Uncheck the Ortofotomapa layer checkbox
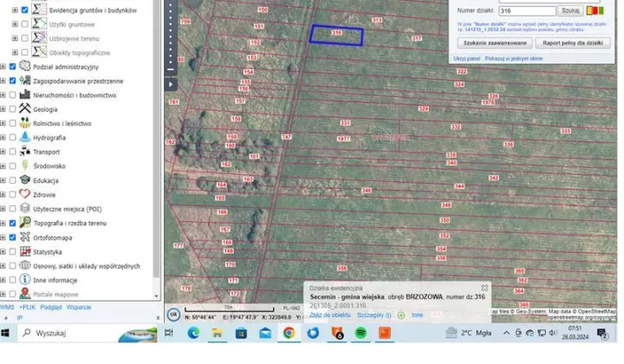 click(x=12, y=237)
